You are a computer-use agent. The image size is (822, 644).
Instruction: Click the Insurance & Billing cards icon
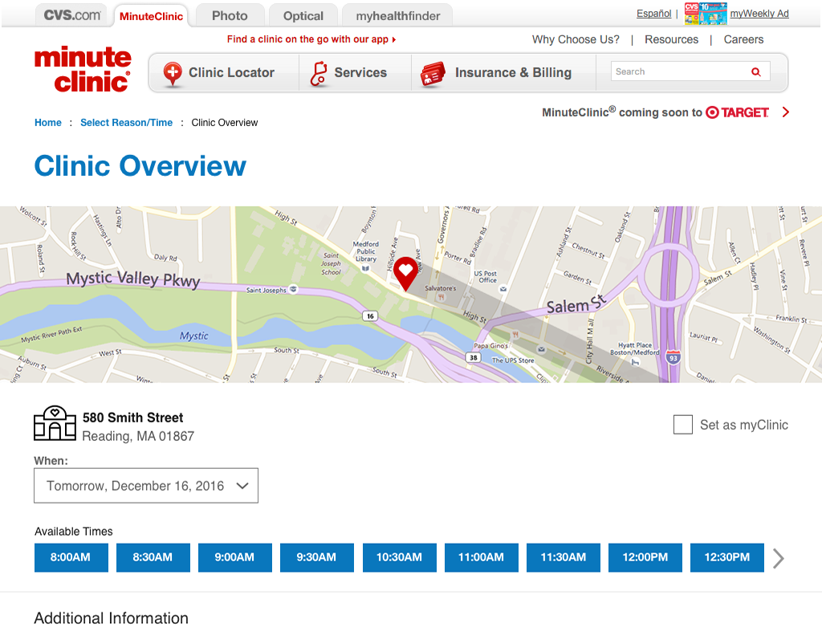point(433,74)
